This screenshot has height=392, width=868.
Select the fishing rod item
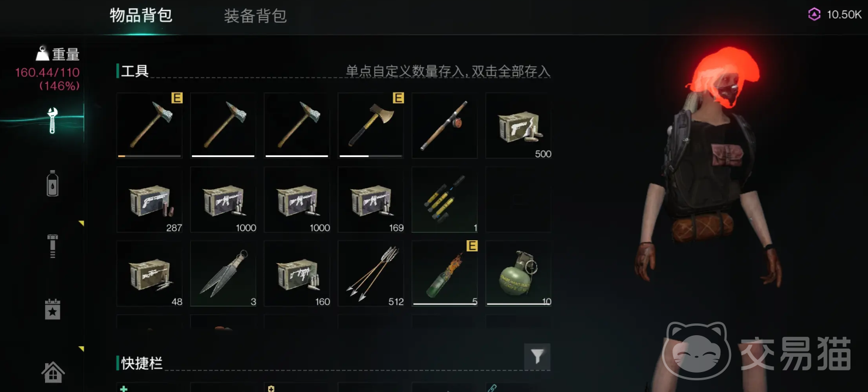tap(444, 125)
